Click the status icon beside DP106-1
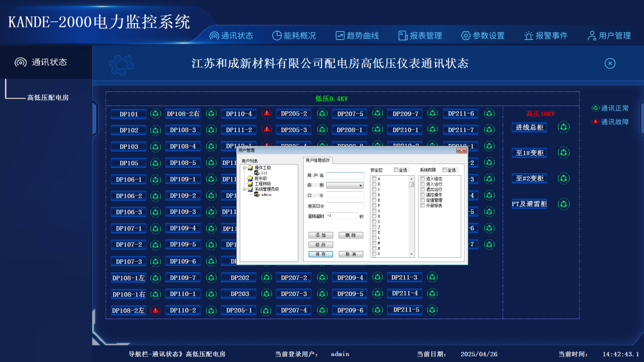Viewport: 644px width, 362px height. pos(156,179)
